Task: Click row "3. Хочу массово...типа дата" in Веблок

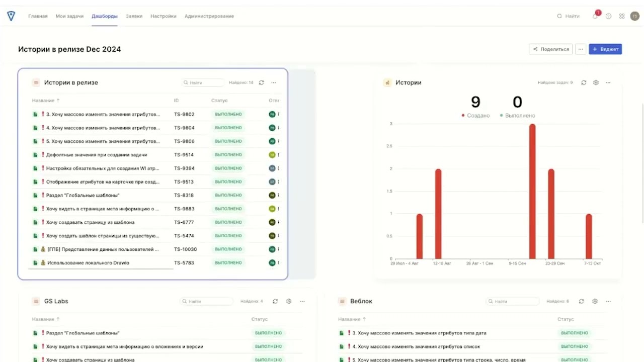Action: tap(472, 333)
